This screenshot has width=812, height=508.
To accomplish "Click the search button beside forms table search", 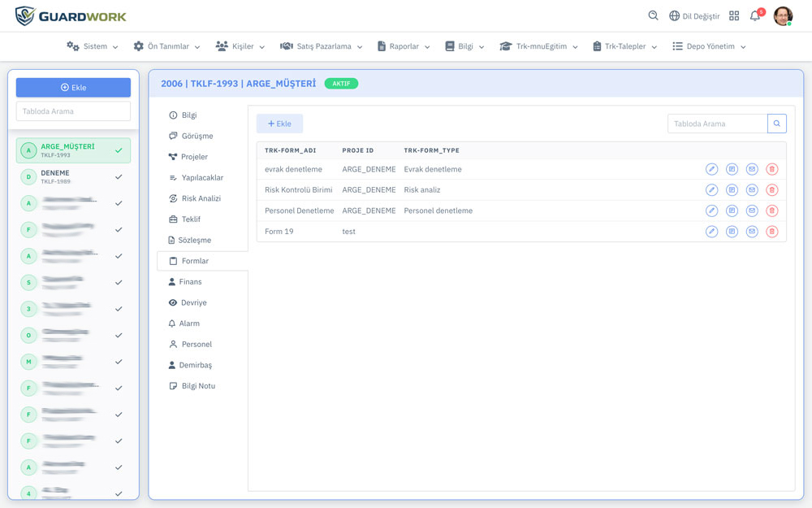I will point(777,124).
